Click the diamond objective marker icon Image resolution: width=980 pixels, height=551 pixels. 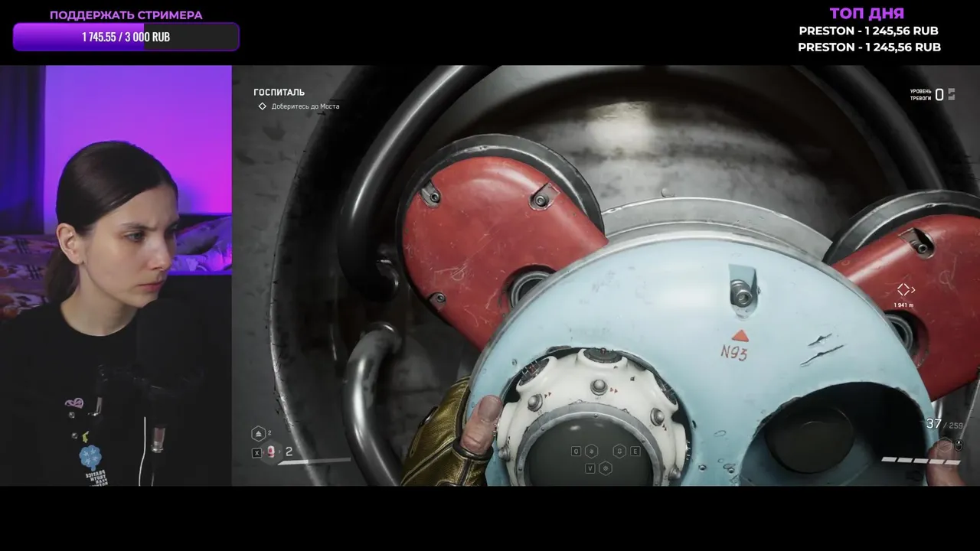pos(263,106)
